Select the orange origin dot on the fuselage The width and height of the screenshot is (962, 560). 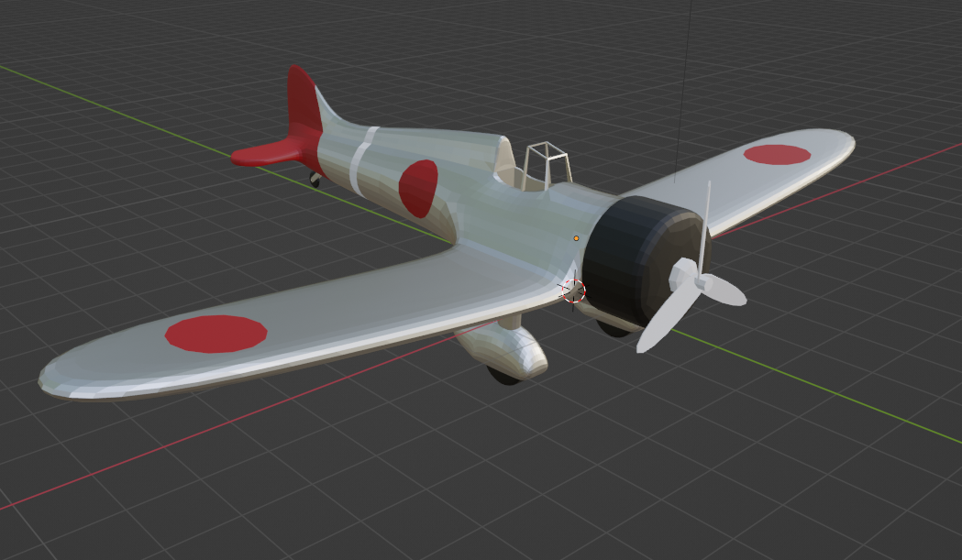(x=576, y=238)
